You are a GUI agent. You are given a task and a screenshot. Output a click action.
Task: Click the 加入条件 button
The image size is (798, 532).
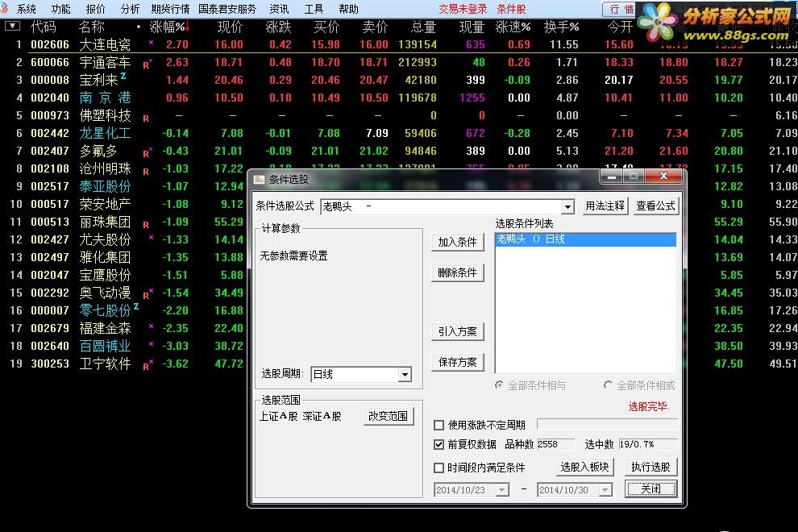point(457,242)
